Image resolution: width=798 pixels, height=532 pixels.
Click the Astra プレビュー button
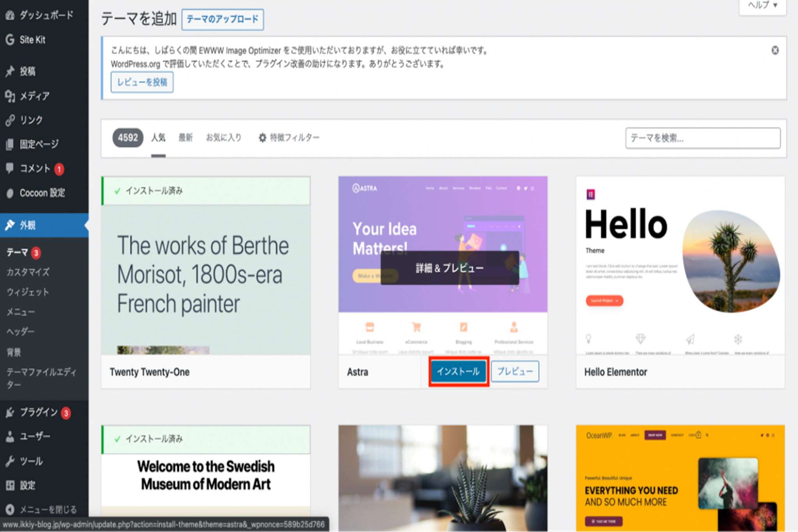pos(515,371)
